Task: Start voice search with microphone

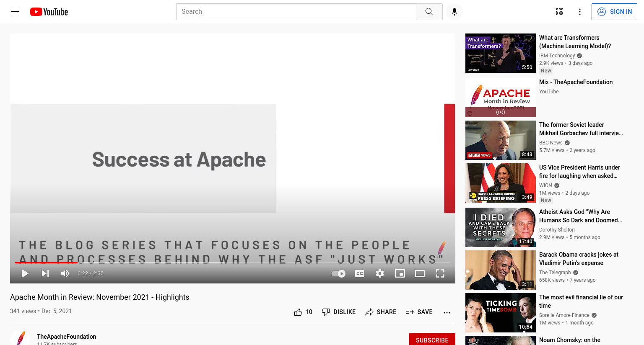Action: [x=454, y=12]
